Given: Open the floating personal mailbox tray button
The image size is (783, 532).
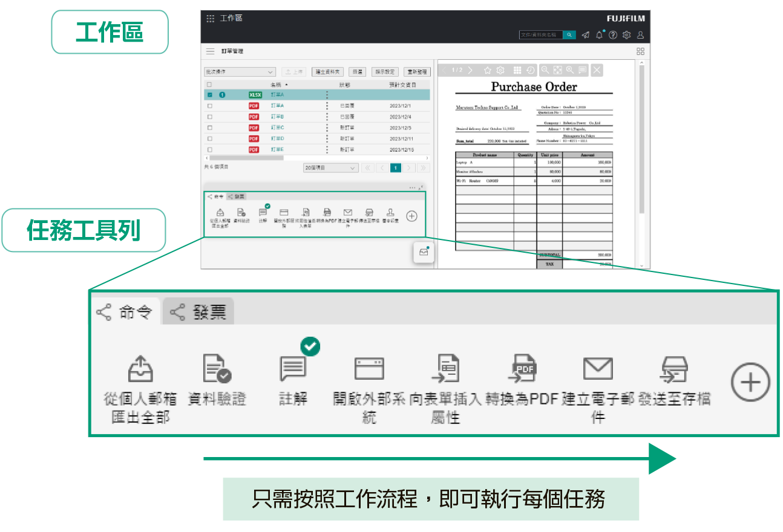Looking at the screenshot, I should 424,252.
